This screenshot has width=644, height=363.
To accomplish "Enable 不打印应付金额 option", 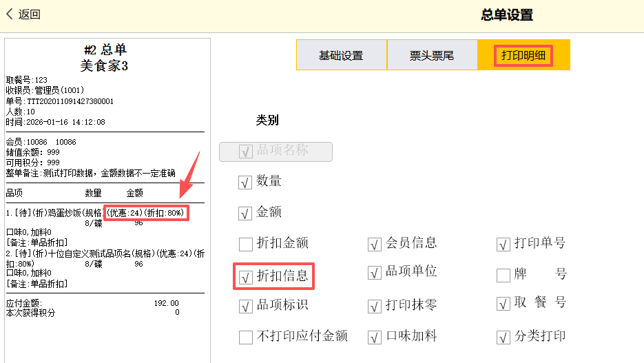I will pyautogui.click(x=245, y=337).
